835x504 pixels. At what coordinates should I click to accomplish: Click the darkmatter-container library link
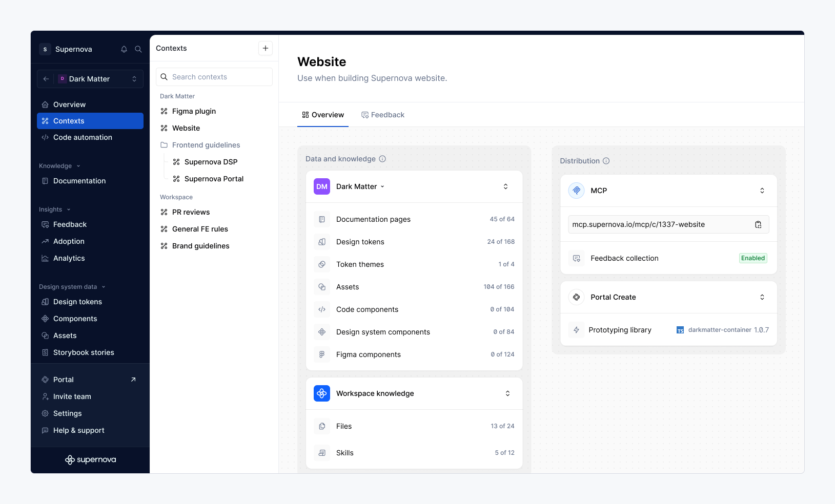[x=720, y=330]
